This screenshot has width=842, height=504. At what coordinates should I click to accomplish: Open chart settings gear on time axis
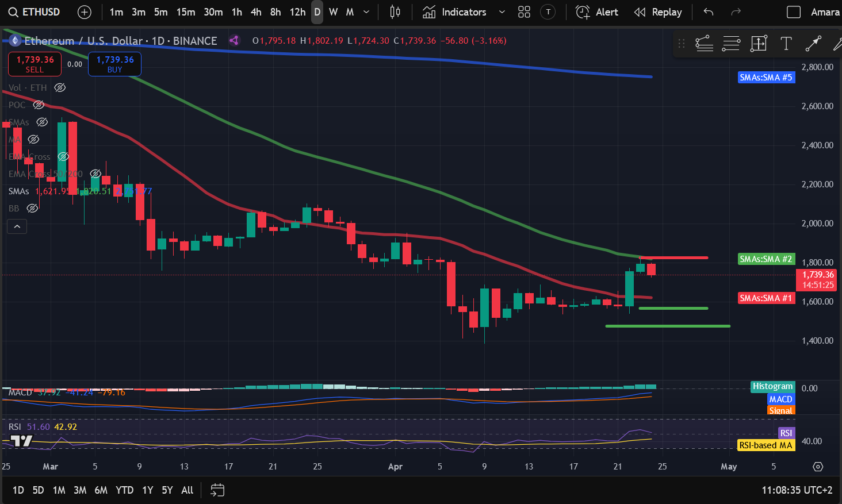click(818, 467)
